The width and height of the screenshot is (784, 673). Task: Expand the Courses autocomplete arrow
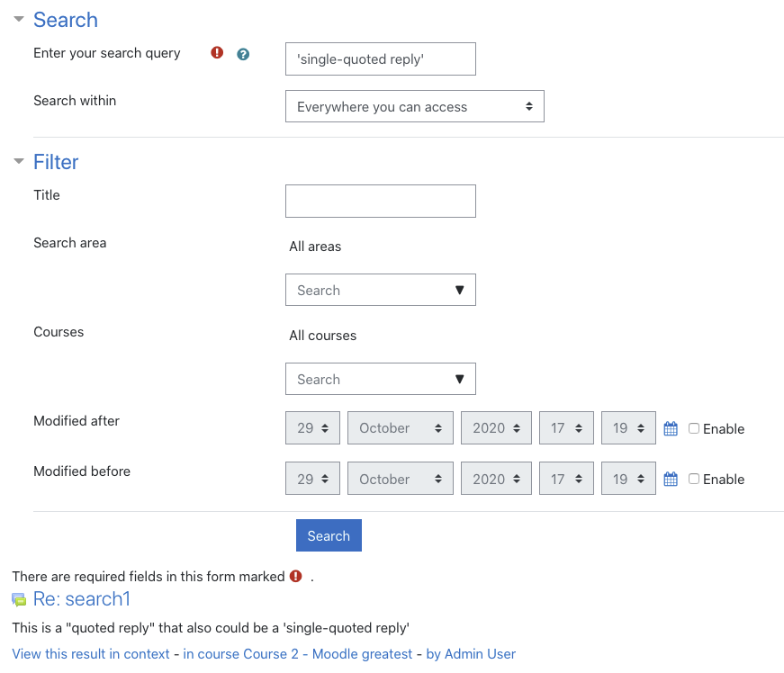click(459, 379)
